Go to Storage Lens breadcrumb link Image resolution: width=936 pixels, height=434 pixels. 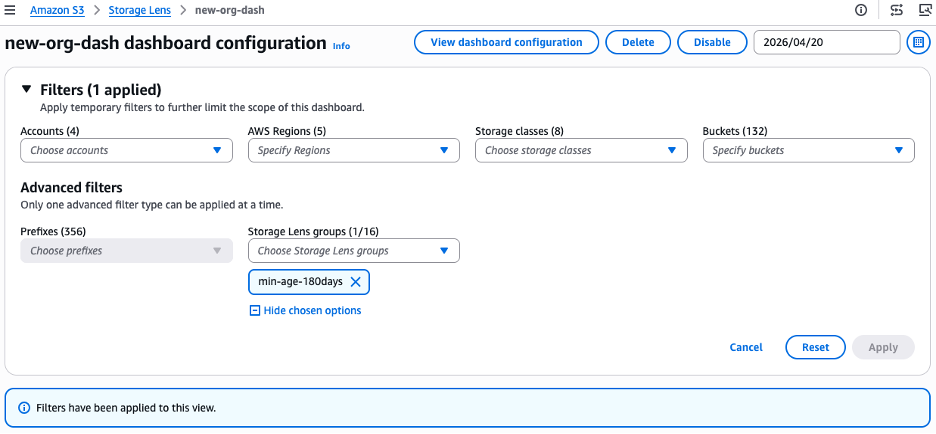coord(140,10)
